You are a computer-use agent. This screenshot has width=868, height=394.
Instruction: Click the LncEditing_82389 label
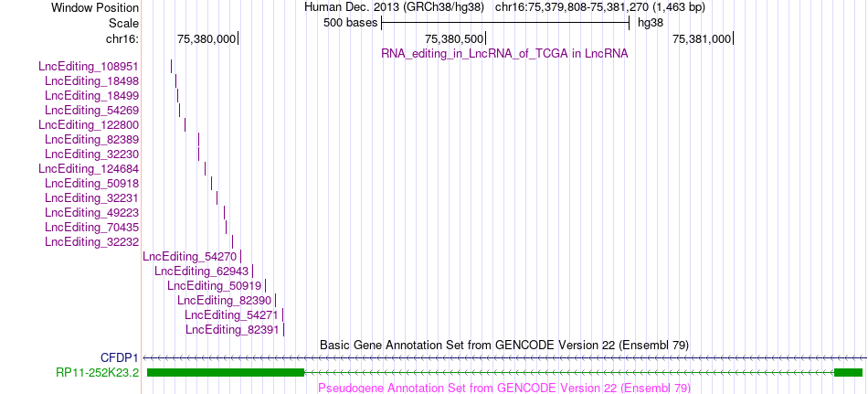tap(92, 140)
